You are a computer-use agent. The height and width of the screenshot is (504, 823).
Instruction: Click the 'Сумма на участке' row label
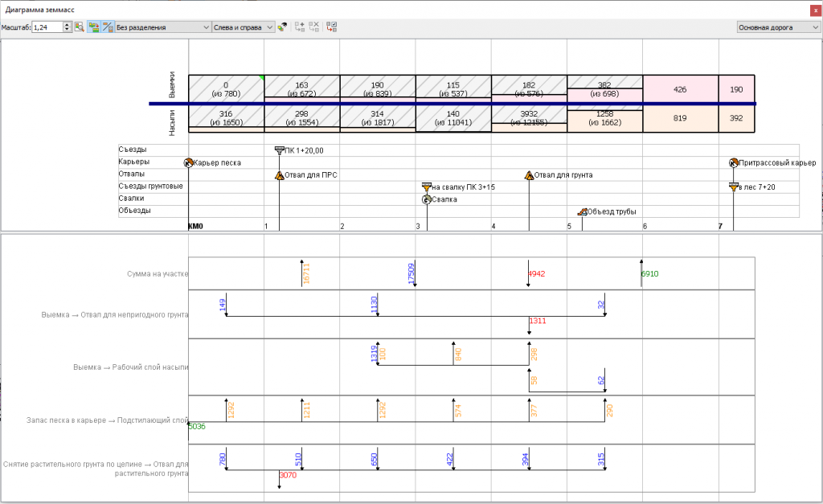[x=158, y=273]
